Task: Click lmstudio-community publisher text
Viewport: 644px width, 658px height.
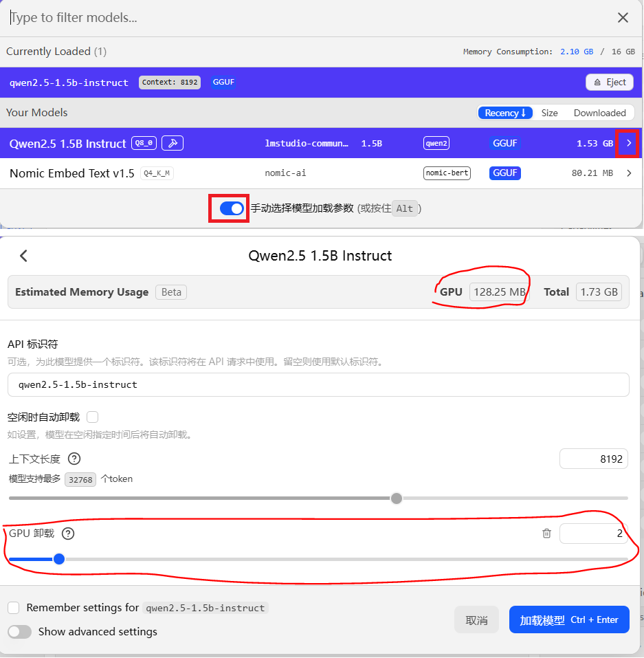Action: tap(307, 143)
